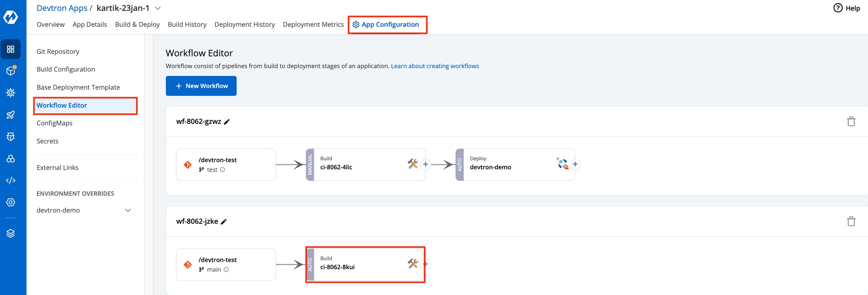This screenshot has width=868, height=295.
Task: Click the Devtron logo in sidebar
Action: coord(11,17)
